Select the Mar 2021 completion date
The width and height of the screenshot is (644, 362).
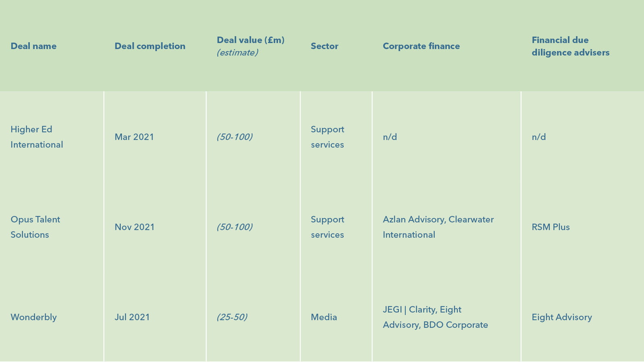[x=134, y=137]
